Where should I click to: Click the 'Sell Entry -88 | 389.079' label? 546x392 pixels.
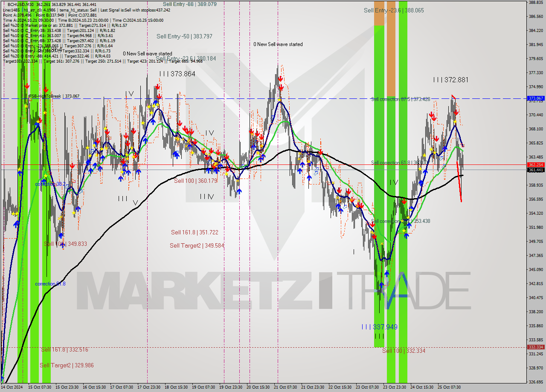189,4
